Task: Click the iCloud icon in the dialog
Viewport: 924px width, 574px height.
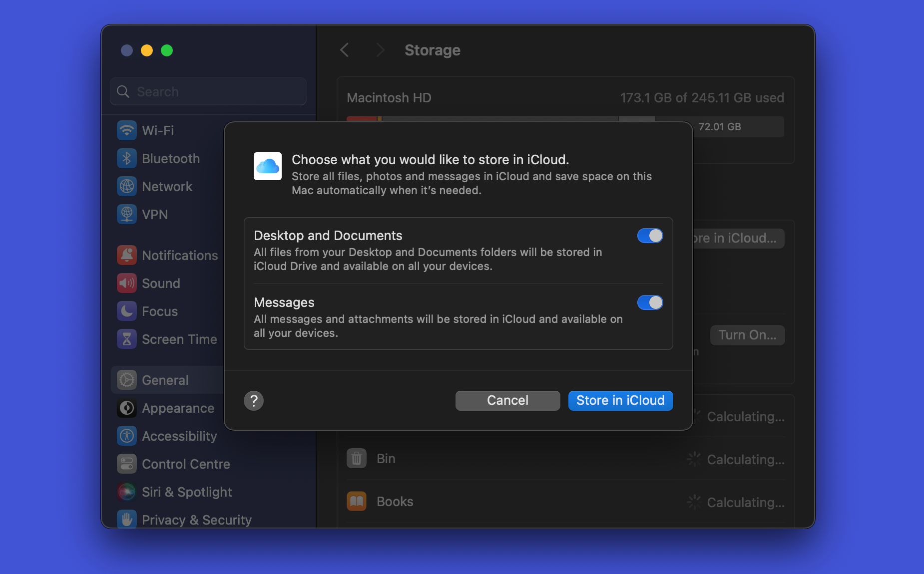Action: click(268, 166)
